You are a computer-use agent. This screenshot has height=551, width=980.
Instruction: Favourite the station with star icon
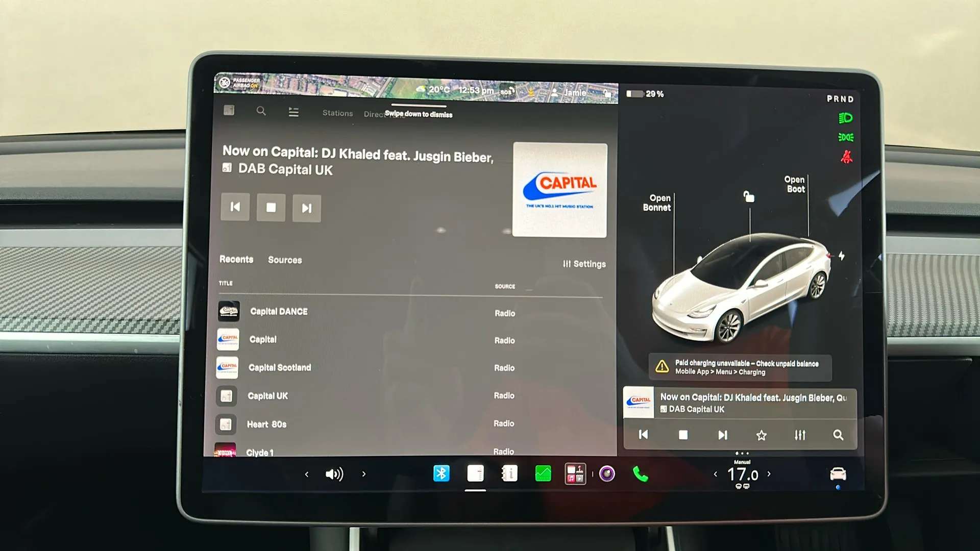coord(761,435)
